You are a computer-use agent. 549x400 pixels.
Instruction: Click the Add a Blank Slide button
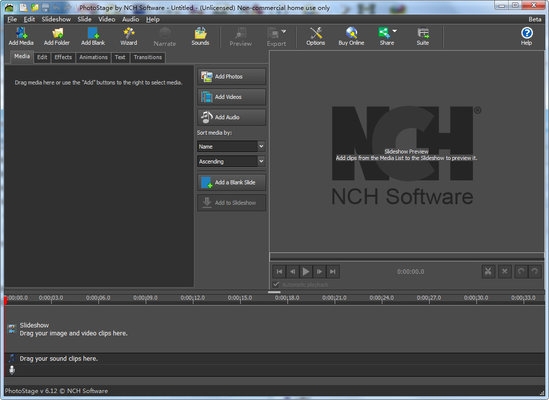pyautogui.click(x=231, y=182)
